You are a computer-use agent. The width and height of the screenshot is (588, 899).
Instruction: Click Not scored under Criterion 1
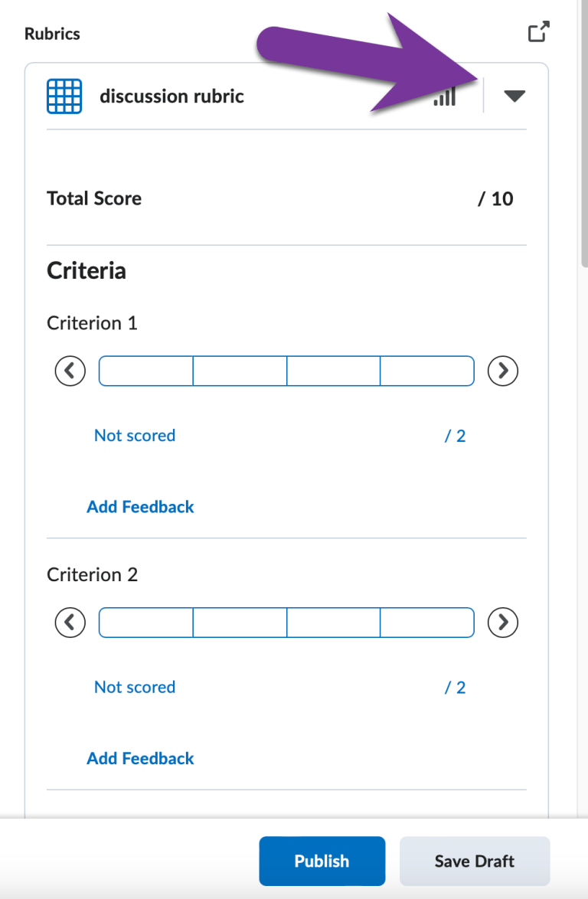pyautogui.click(x=135, y=435)
